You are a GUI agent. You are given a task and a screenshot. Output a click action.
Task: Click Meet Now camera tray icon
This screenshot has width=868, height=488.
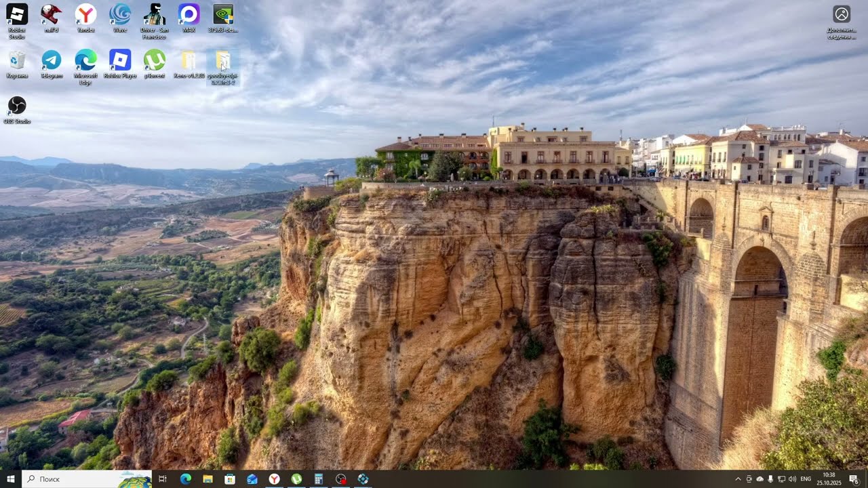pyautogui.click(x=749, y=479)
